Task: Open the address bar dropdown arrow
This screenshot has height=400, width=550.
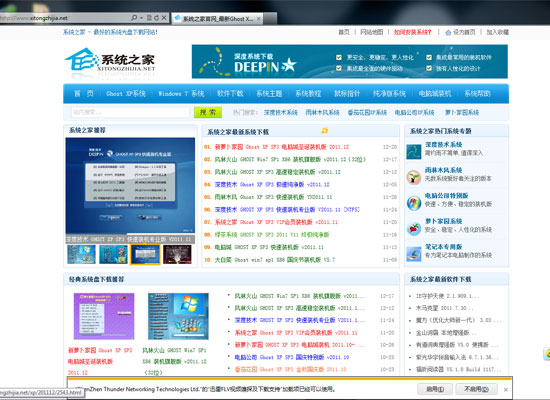Action: (x=141, y=18)
